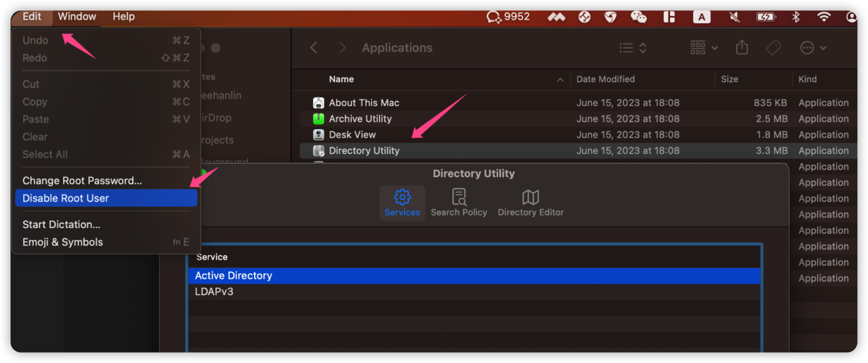
Task: Select the Active Directory service row
Action: click(234, 276)
